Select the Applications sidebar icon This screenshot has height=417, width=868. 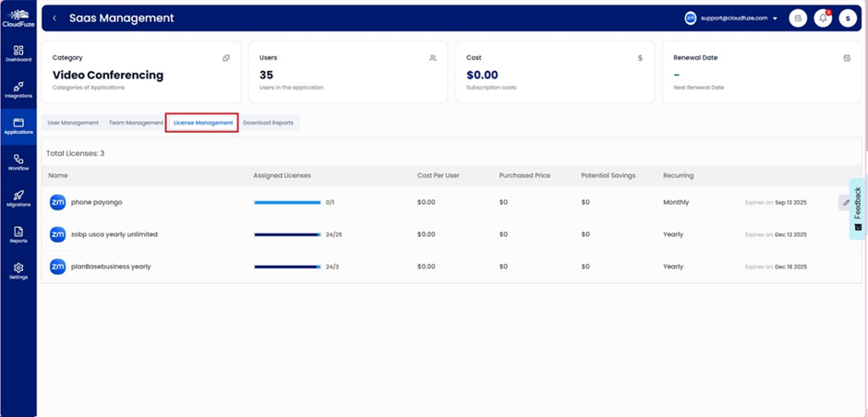[x=18, y=125]
